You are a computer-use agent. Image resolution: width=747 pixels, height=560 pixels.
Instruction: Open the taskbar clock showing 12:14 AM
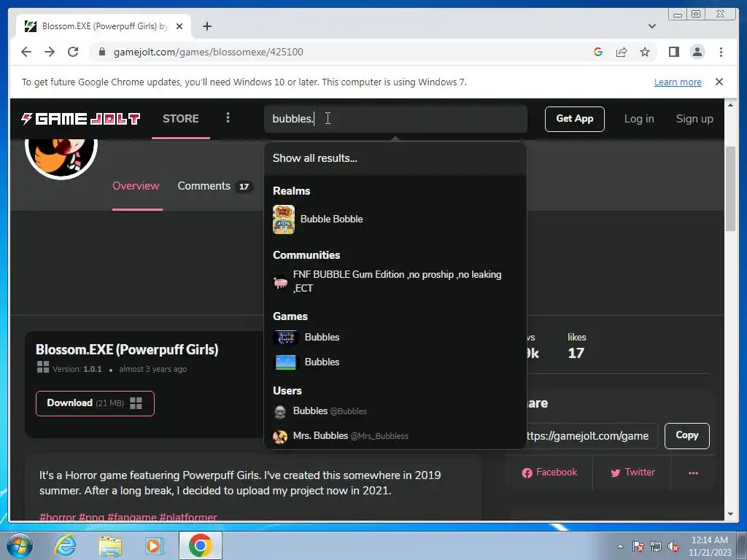pyautogui.click(x=709, y=545)
